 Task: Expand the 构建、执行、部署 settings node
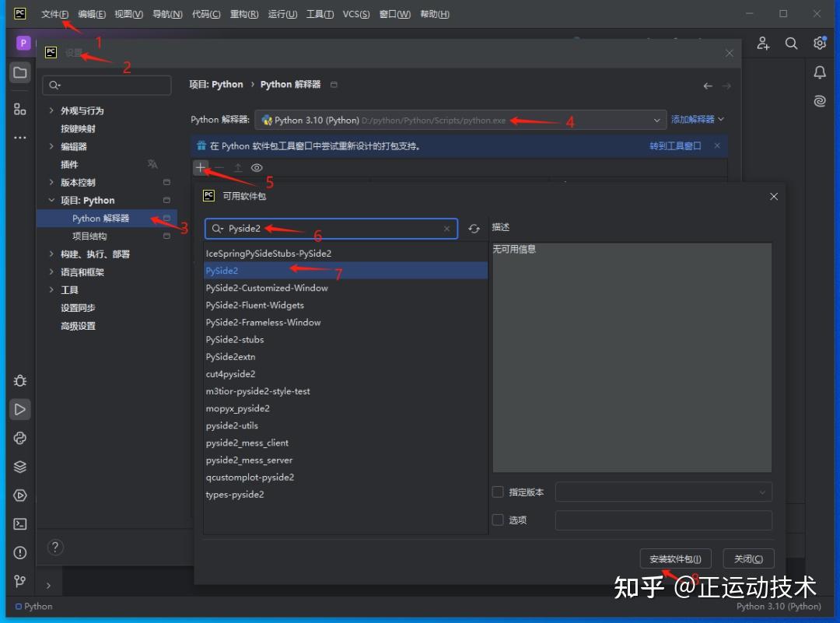[51, 254]
